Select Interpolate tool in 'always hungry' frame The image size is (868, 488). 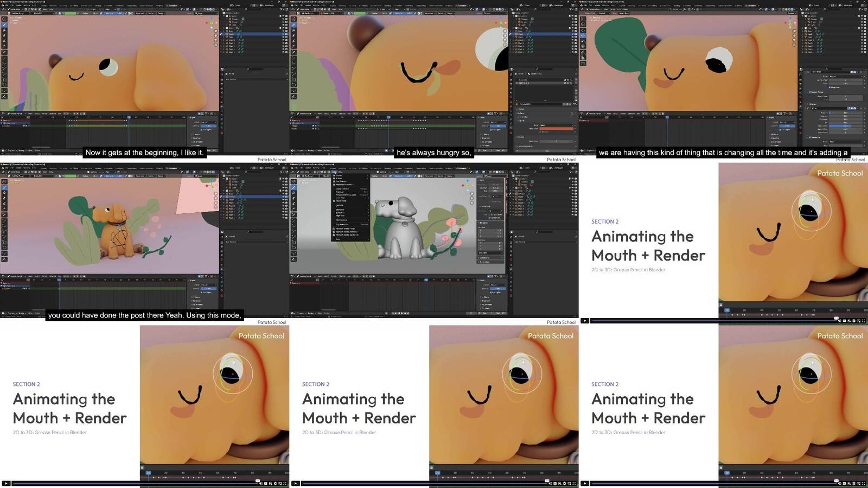293,91
